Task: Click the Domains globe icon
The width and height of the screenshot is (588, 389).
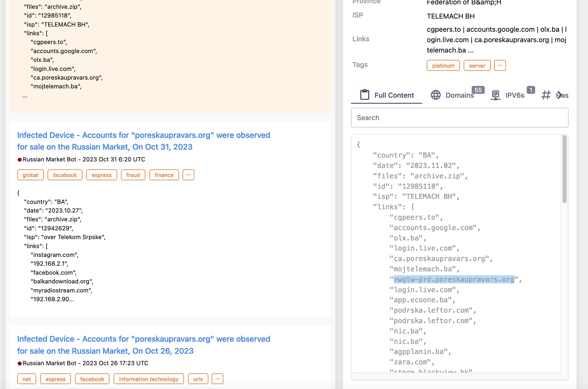Action: pyautogui.click(x=436, y=95)
